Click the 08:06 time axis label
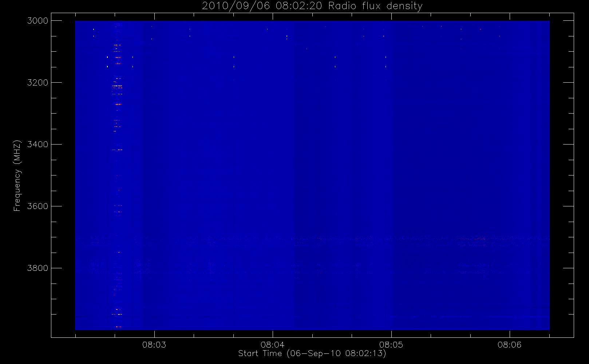Image resolution: width=589 pixels, height=364 pixels. point(510,345)
